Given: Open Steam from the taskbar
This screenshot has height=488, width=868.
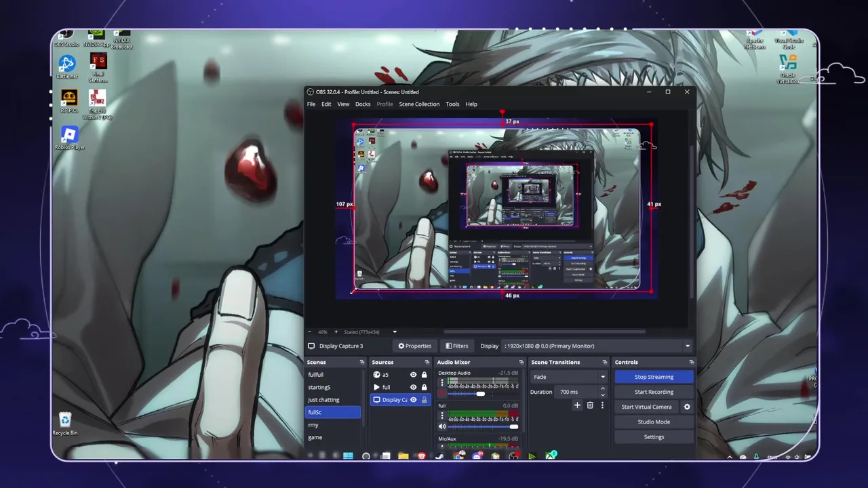Looking at the screenshot, I should 439,455.
